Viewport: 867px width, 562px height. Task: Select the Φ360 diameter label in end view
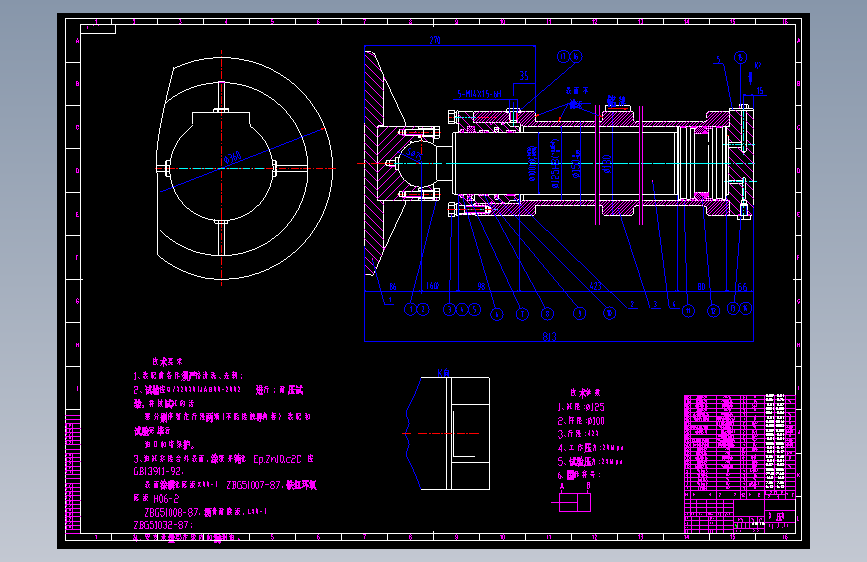[x=233, y=158]
